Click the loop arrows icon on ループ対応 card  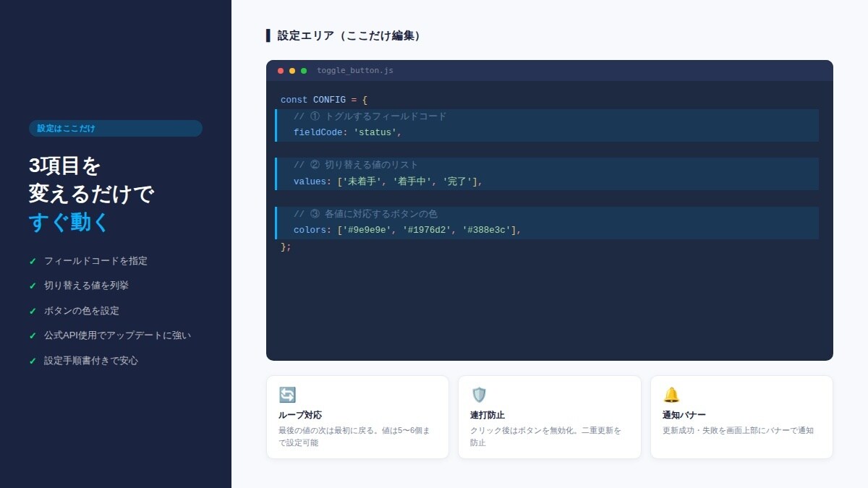[287, 395]
